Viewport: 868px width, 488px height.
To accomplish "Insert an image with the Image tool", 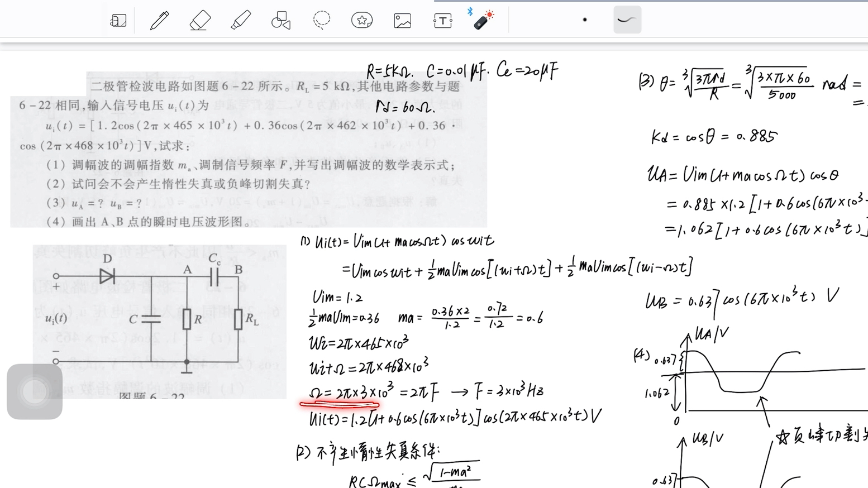I will (x=402, y=21).
